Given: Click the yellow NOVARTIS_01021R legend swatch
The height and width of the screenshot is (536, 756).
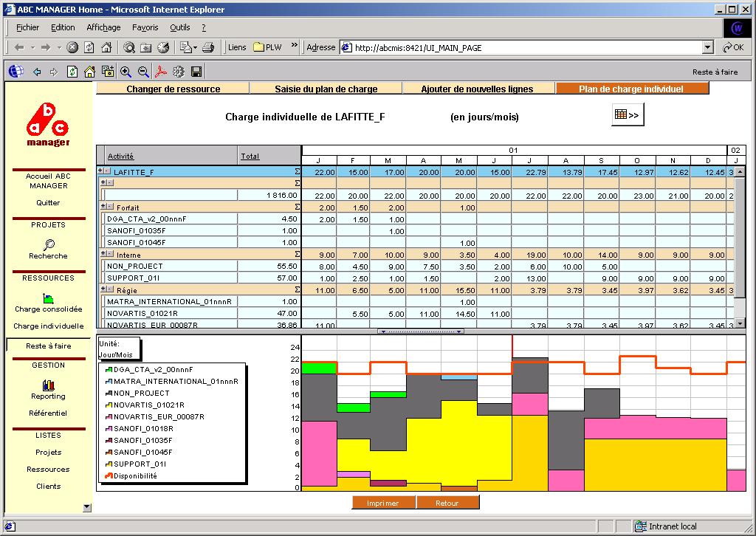Looking at the screenshot, I should point(108,405).
